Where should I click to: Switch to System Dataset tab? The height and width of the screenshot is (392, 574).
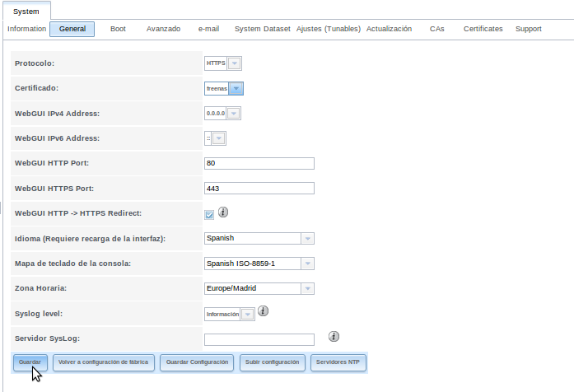(x=263, y=29)
